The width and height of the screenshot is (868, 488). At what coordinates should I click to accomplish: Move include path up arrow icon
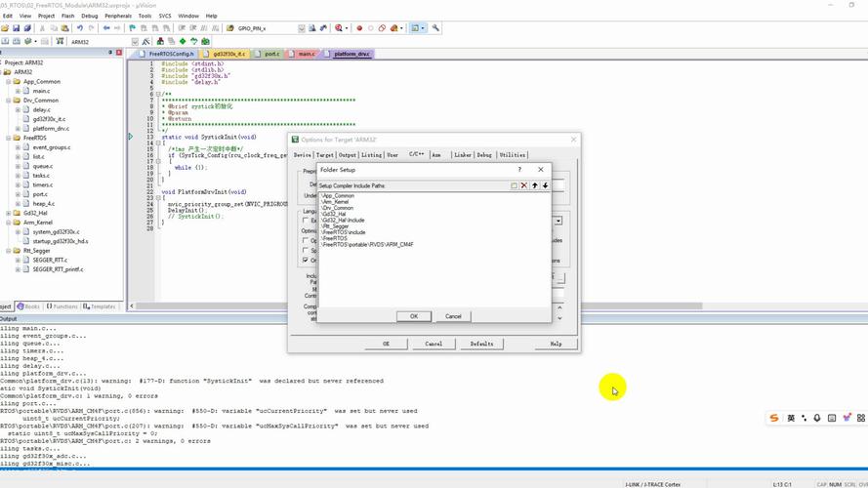coord(535,185)
